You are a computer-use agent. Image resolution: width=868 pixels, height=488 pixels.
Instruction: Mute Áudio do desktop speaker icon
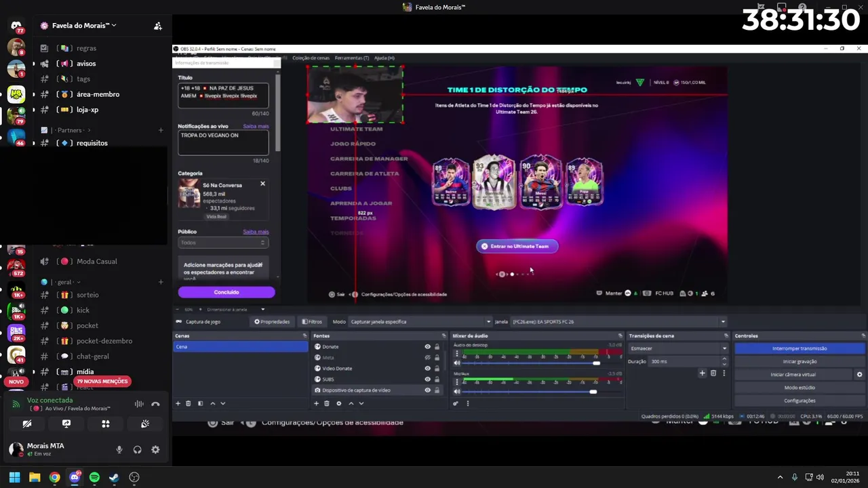457,363
